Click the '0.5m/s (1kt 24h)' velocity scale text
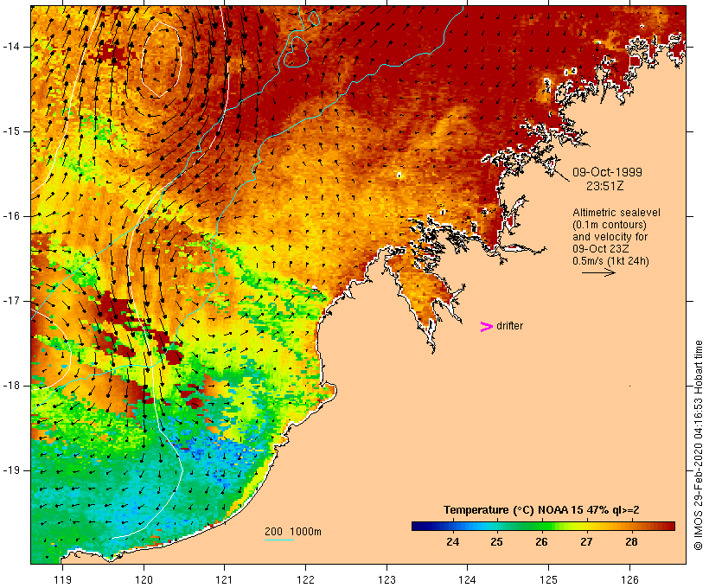This screenshot has width=709, height=588. click(610, 261)
